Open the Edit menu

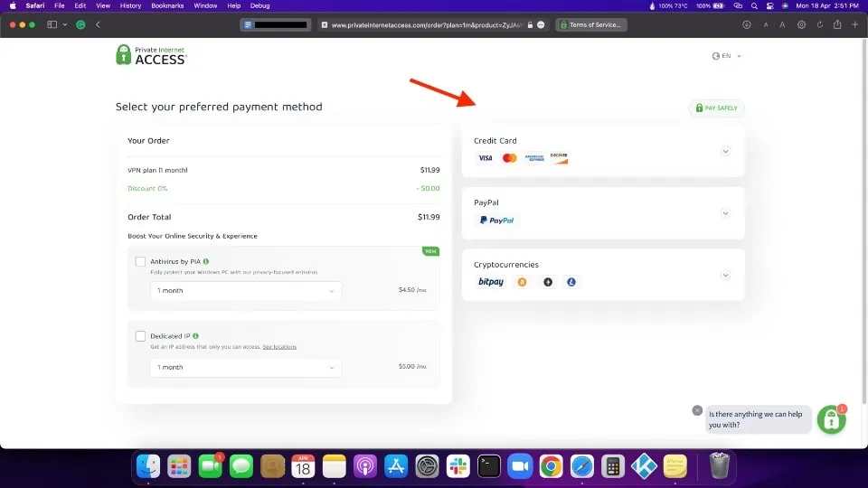tap(80, 5)
